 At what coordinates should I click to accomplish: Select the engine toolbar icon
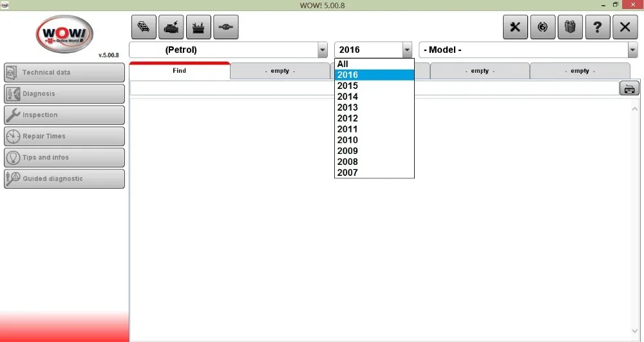[171, 27]
